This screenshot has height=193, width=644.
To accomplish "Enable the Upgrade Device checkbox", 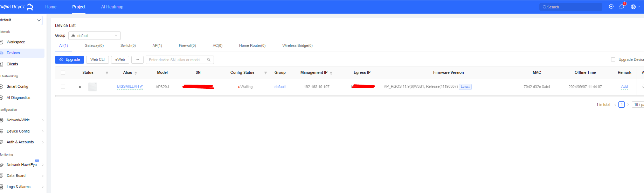I will pyautogui.click(x=613, y=59).
